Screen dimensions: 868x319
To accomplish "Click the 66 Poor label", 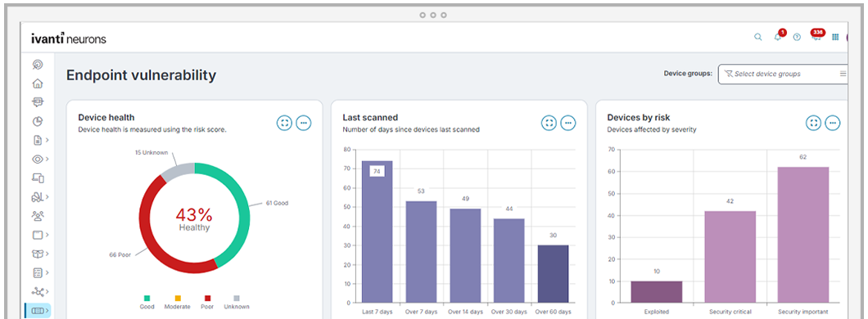I will 120,255.
